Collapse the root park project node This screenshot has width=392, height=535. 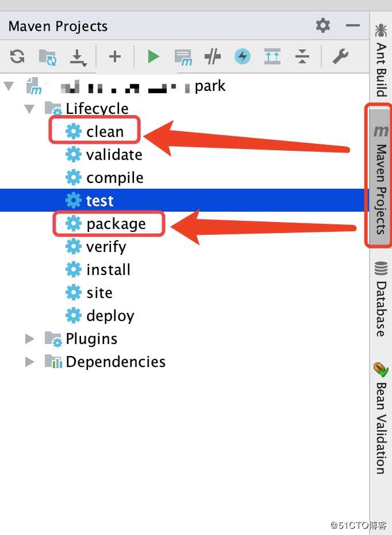(x=9, y=86)
